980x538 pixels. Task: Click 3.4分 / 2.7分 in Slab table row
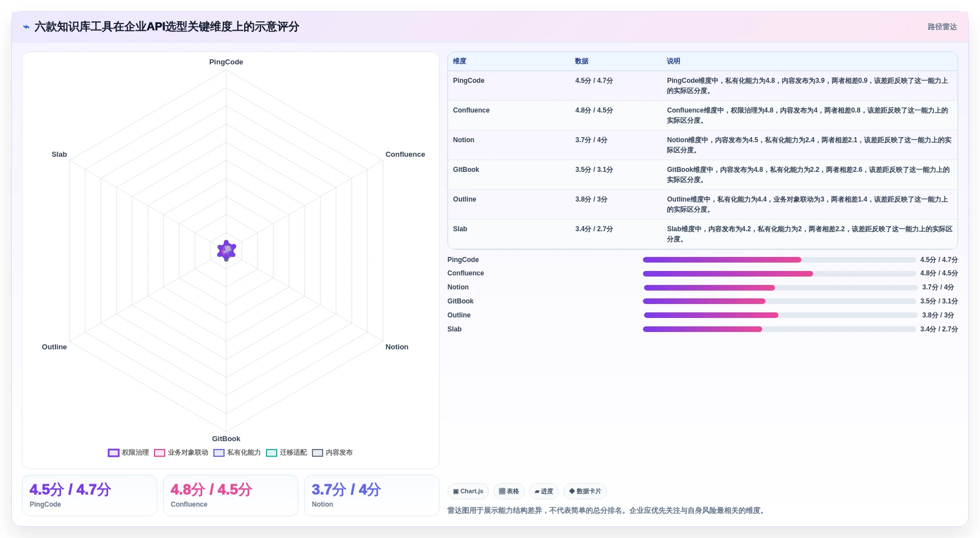coord(594,229)
